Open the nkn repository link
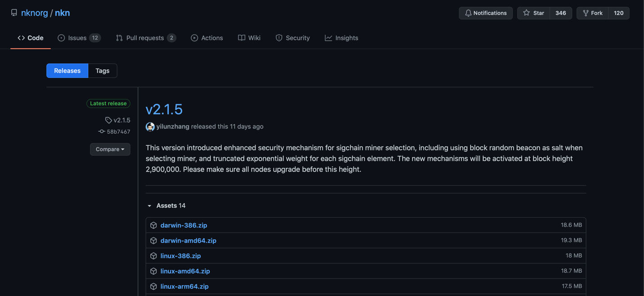644x296 pixels. coord(62,13)
